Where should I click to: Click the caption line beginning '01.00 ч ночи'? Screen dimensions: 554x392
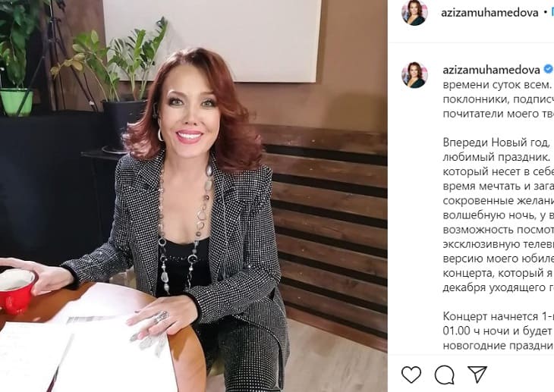point(498,331)
